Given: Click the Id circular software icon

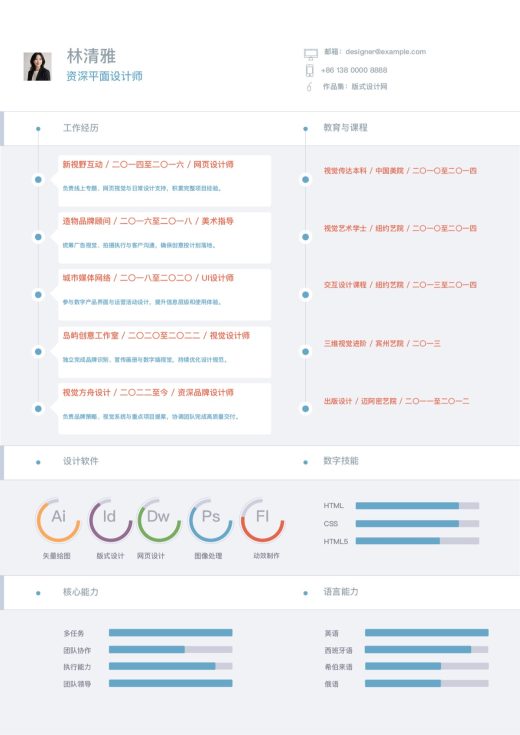Looking at the screenshot, I should (x=110, y=520).
